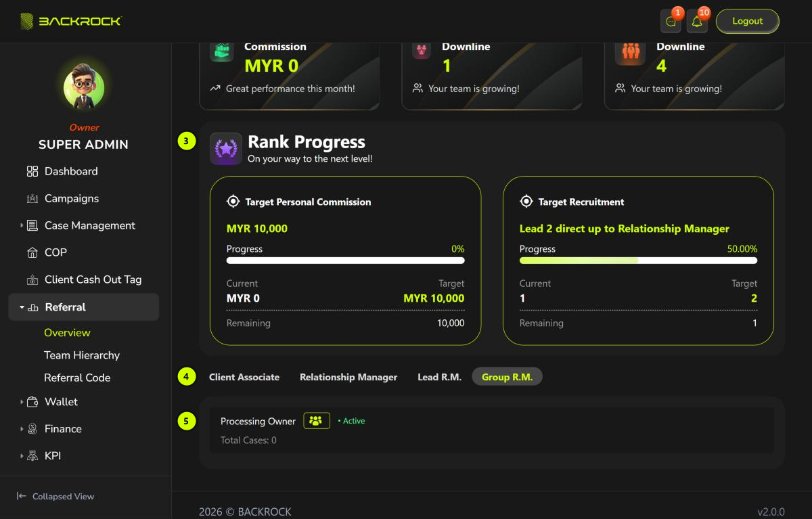812x519 pixels.
Task: Click the v2.0.0 version text
Action: coord(771,512)
